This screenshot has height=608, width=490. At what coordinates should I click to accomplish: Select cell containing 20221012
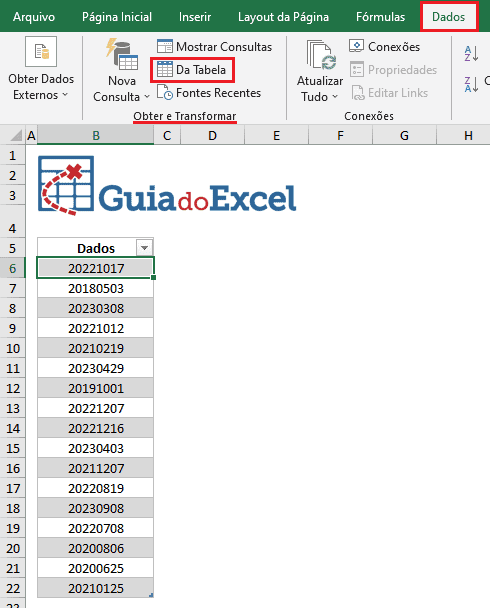click(96, 328)
